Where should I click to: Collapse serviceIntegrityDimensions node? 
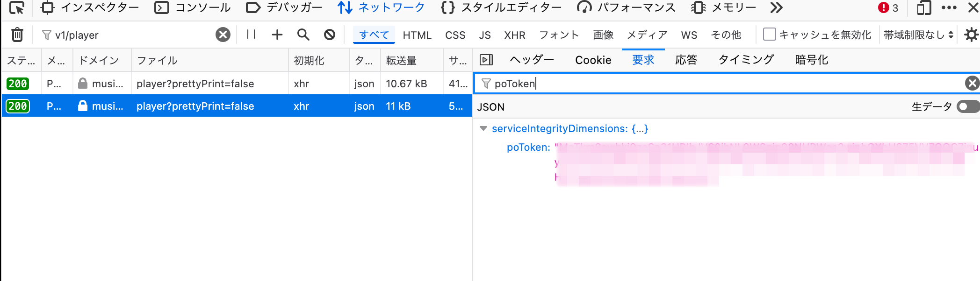tap(483, 128)
